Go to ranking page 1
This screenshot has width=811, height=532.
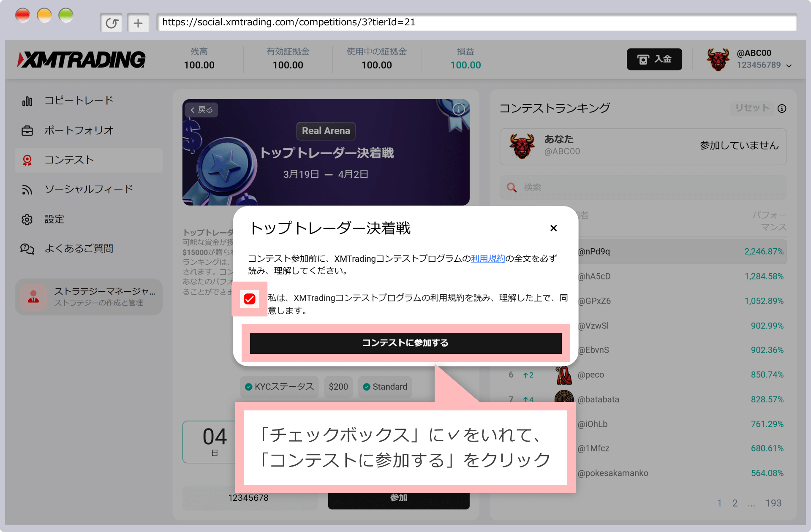[x=719, y=503]
